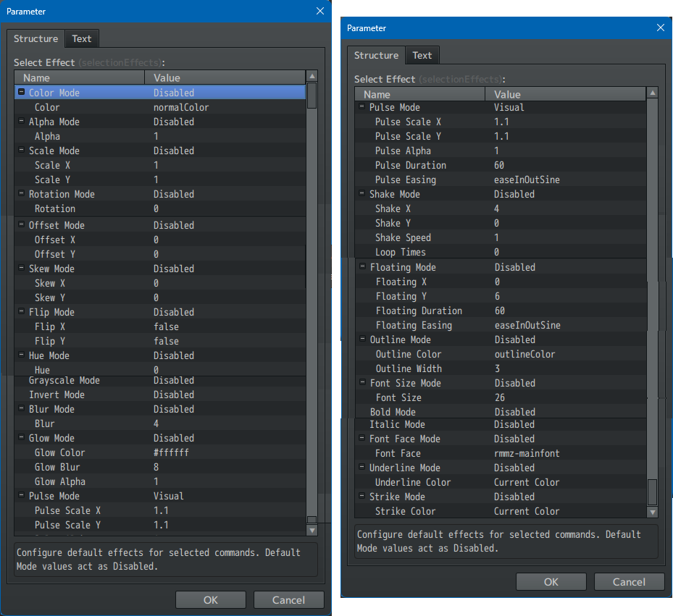Select the Floating Duration row

click(x=501, y=311)
